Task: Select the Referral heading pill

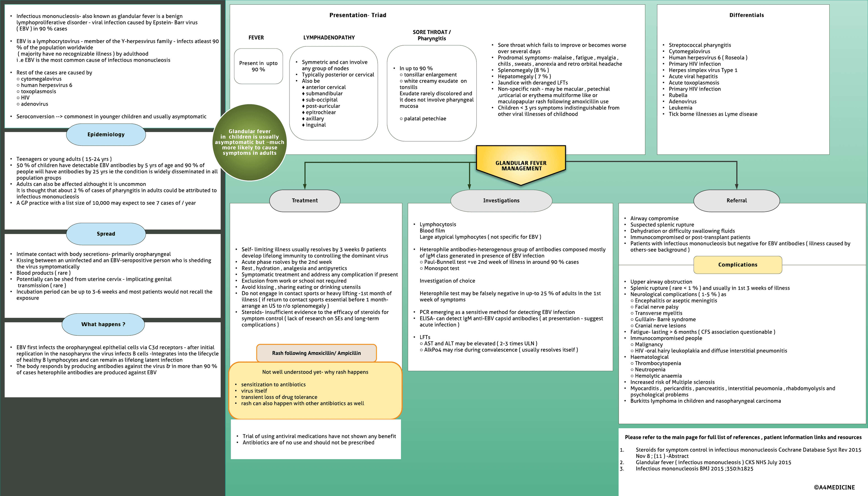Action: (x=736, y=201)
